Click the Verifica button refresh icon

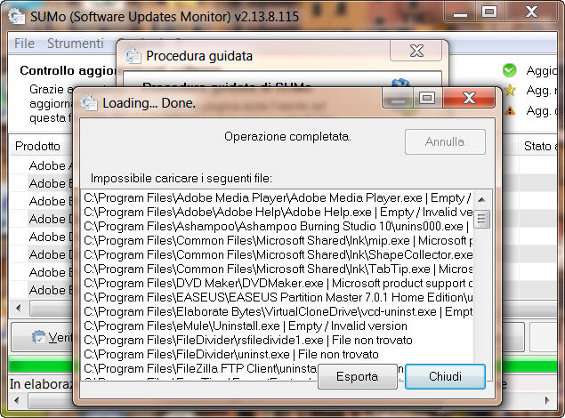tap(39, 337)
